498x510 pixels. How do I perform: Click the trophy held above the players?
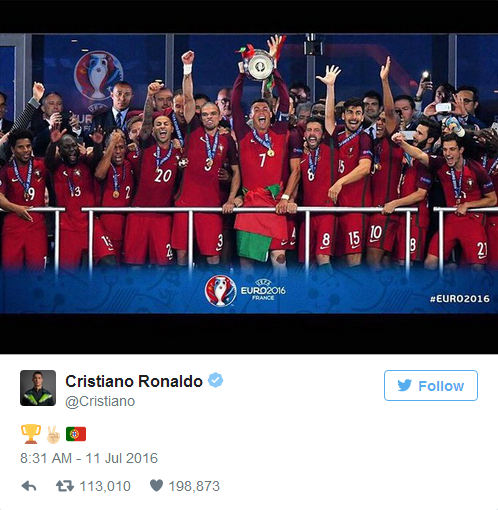coord(259,64)
